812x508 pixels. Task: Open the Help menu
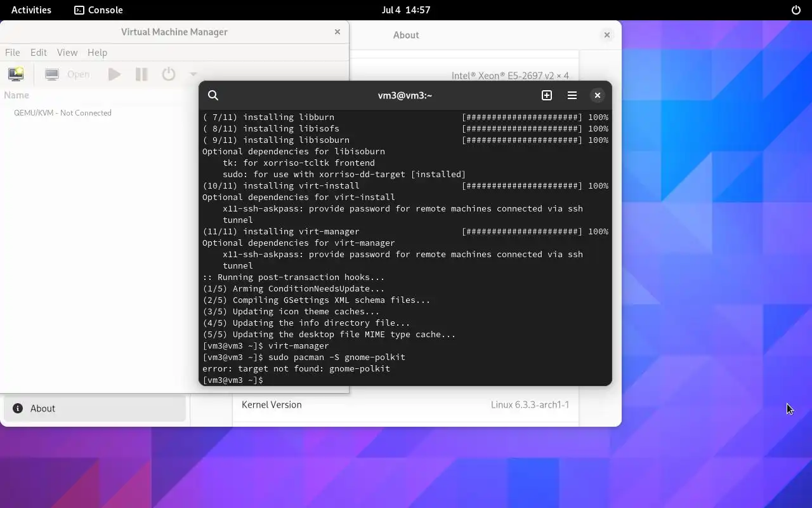coord(97,53)
